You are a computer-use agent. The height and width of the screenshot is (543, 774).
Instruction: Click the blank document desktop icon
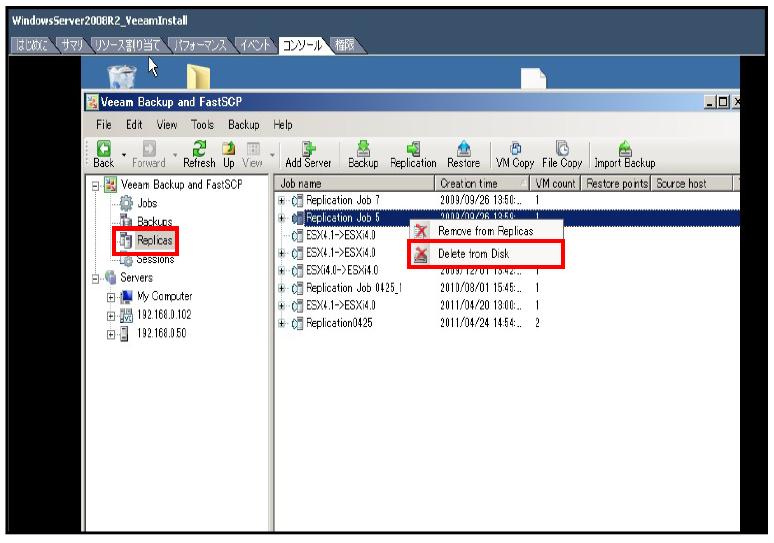(x=534, y=78)
